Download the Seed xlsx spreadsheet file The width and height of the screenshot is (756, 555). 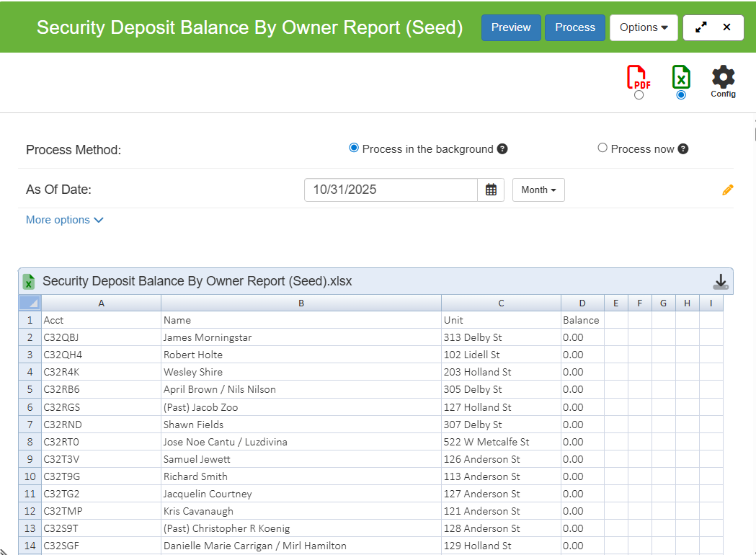pos(720,282)
